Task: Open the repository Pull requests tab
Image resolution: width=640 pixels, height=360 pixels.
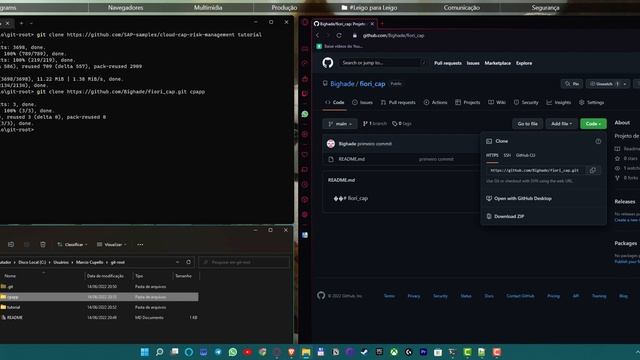Action: point(398,102)
